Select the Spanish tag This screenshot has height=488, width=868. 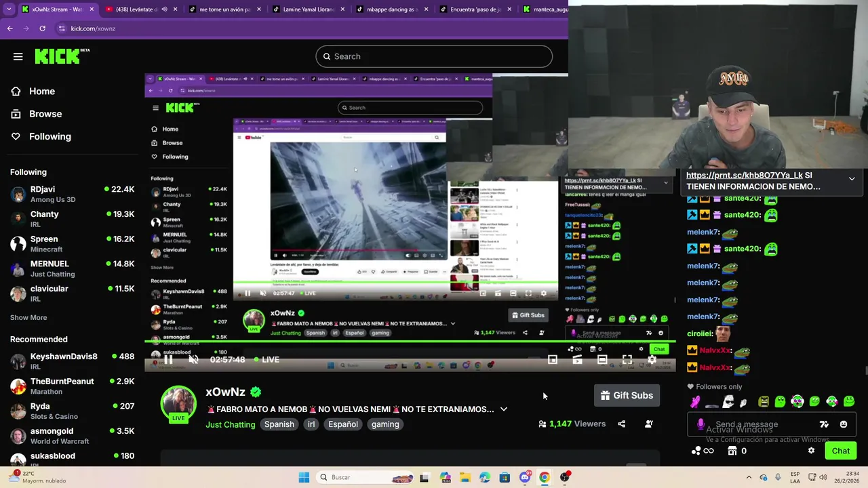279,424
